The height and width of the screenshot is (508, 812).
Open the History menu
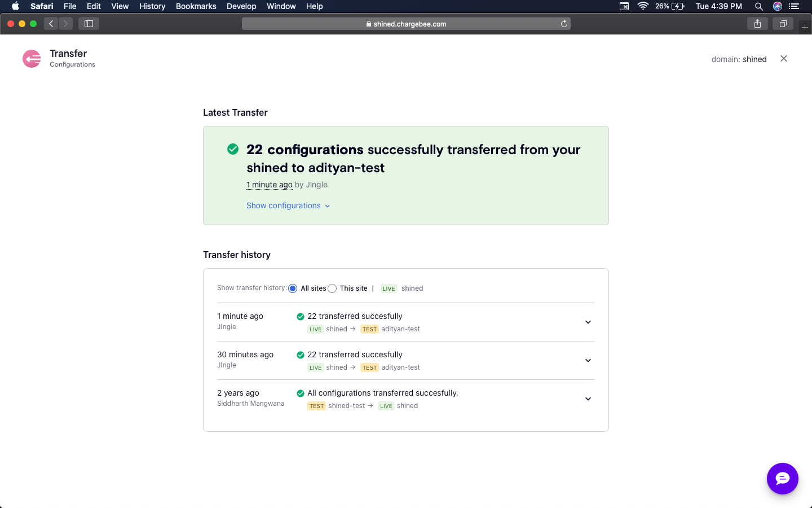tap(152, 6)
